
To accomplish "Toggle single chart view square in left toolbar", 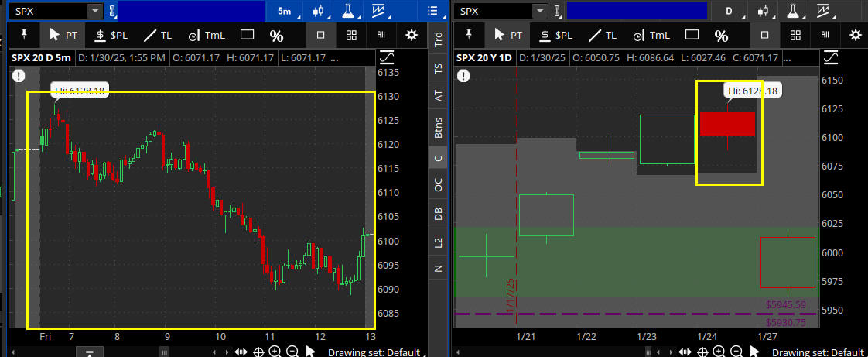I will pyautogui.click(x=321, y=35).
